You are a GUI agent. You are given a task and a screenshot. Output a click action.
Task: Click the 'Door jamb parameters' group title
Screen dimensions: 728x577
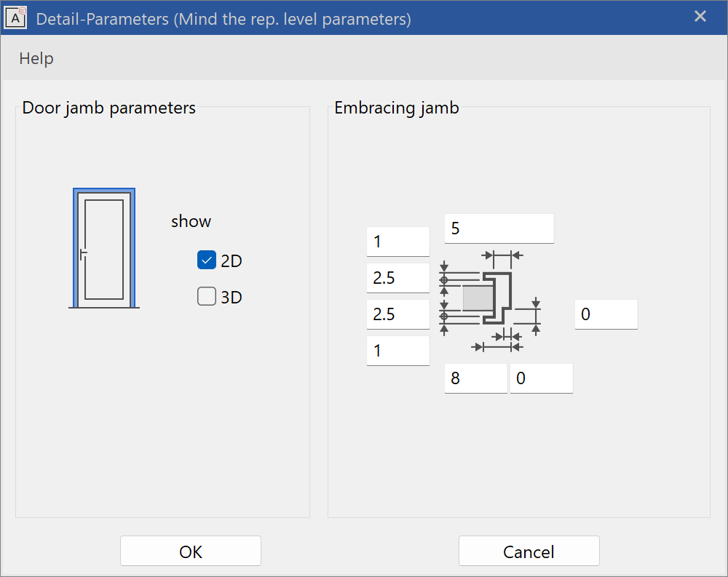click(108, 108)
